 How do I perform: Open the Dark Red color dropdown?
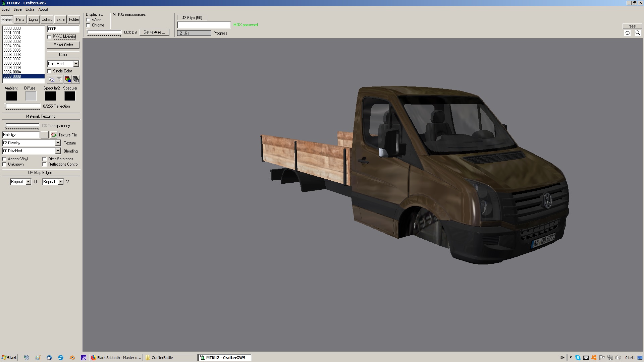click(x=76, y=64)
